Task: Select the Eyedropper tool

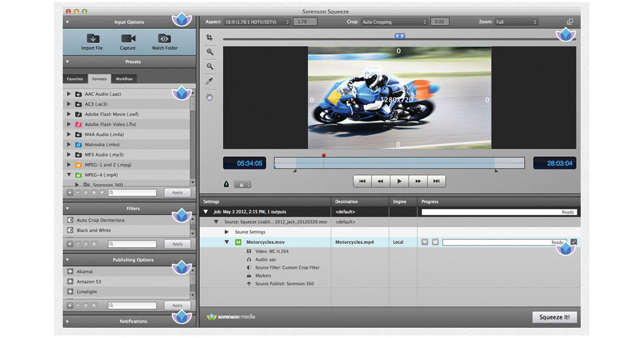Action: 210,81
